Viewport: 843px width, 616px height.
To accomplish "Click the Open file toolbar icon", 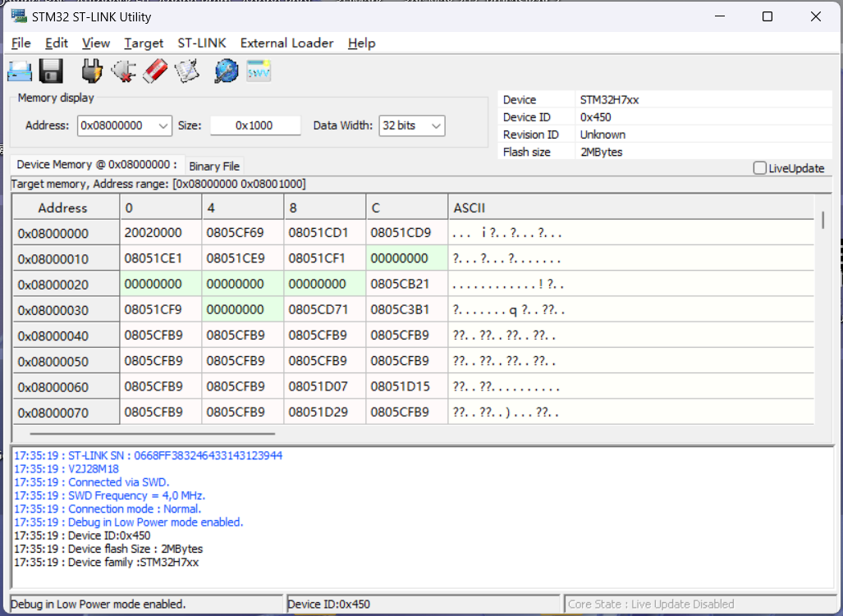I will [20, 71].
